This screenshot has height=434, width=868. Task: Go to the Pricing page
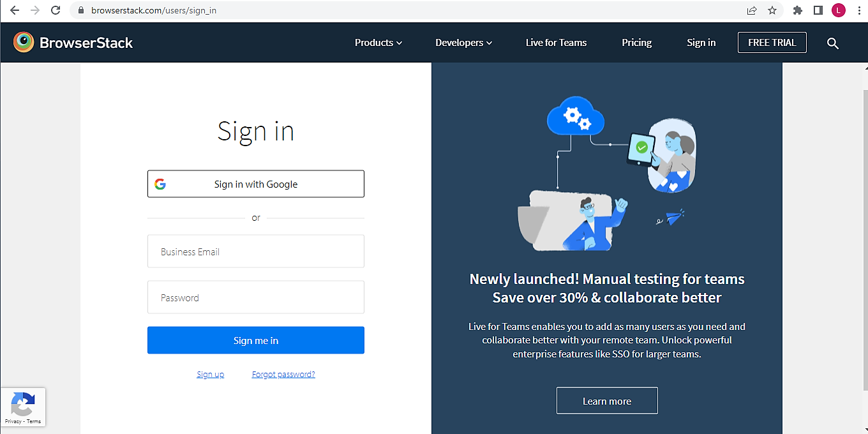tap(636, 43)
